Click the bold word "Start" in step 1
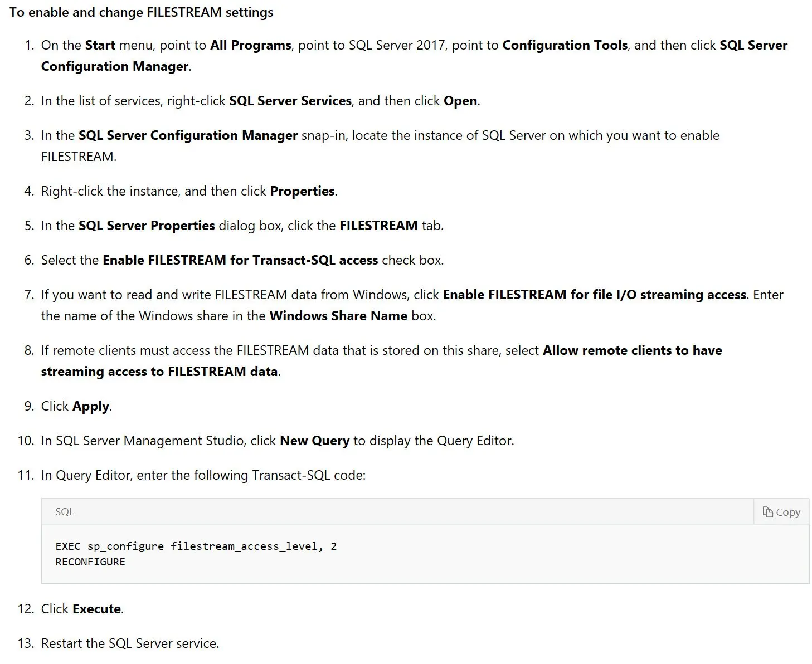This screenshot has height=664, width=812. coord(100,45)
